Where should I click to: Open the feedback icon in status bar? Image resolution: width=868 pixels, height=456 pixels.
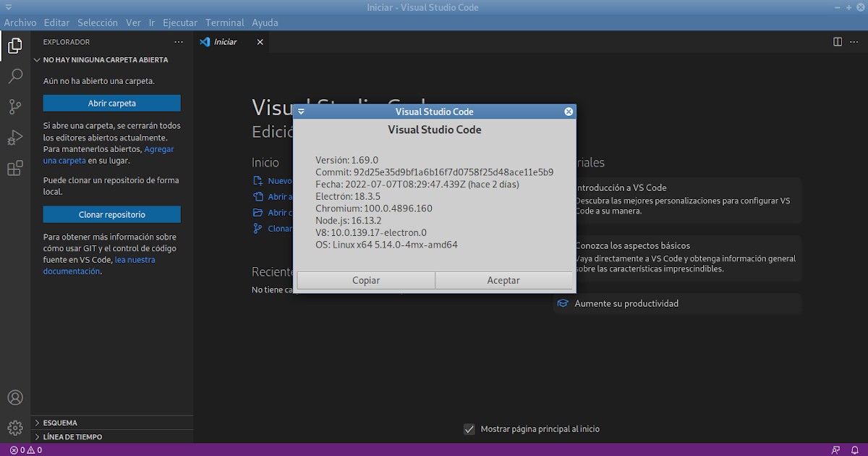836,450
